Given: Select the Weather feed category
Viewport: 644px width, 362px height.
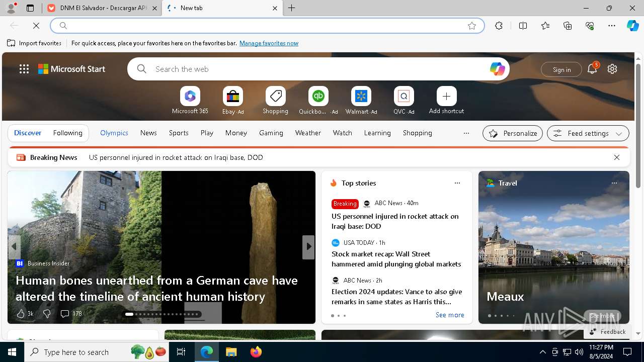Looking at the screenshot, I should click(x=308, y=133).
